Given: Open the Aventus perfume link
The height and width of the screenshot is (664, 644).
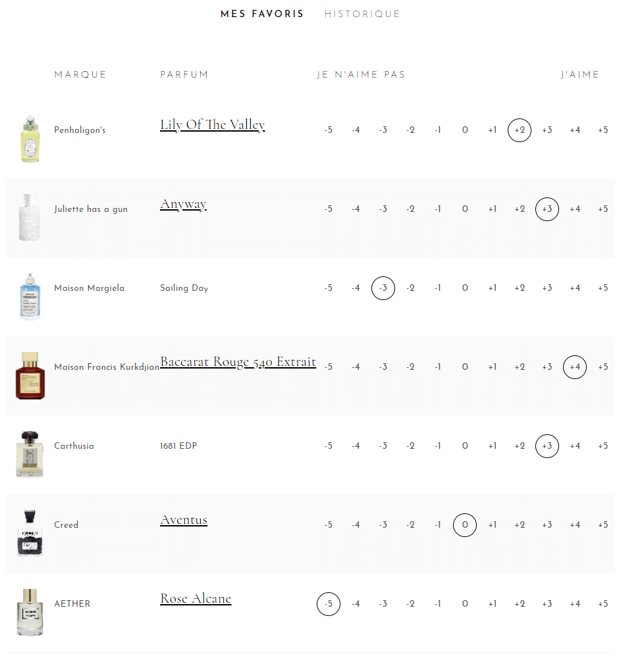Looking at the screenshot, I should click(184, 520).
